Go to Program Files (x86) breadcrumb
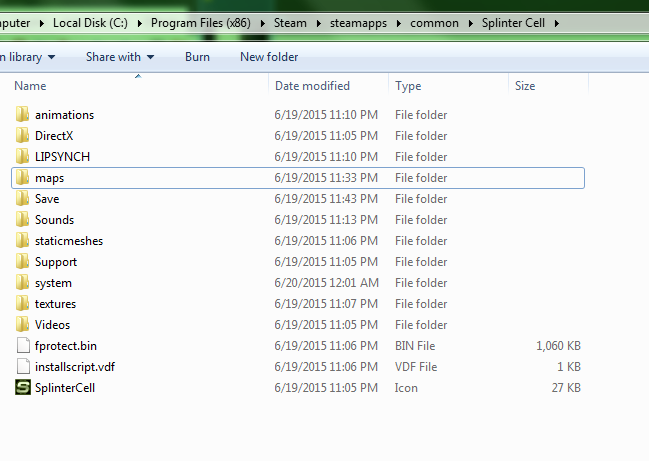The image size is (649, 461). (x=201, y=23)
